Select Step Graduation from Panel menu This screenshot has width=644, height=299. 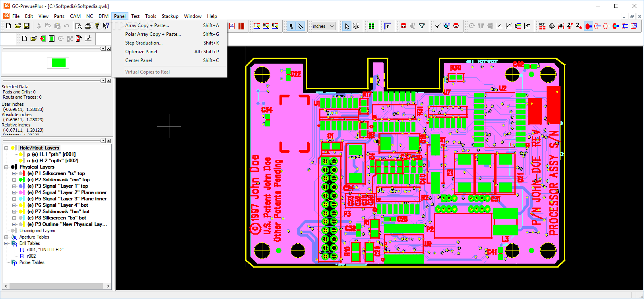(x=170, y=43)
